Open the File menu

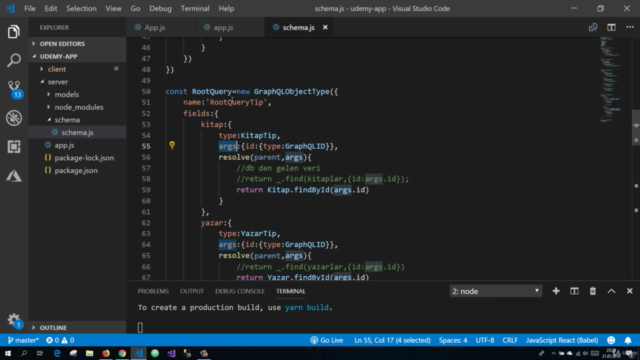[30, 8]
